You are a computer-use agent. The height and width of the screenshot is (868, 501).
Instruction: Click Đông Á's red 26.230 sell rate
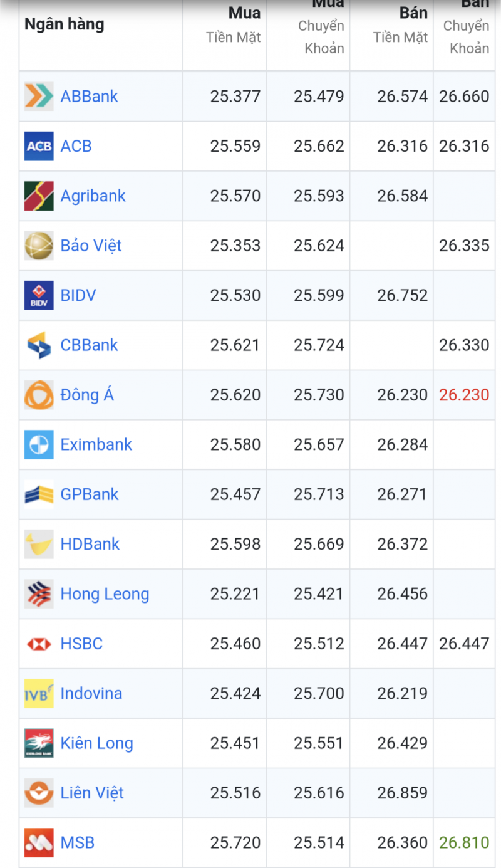point(464,395)
